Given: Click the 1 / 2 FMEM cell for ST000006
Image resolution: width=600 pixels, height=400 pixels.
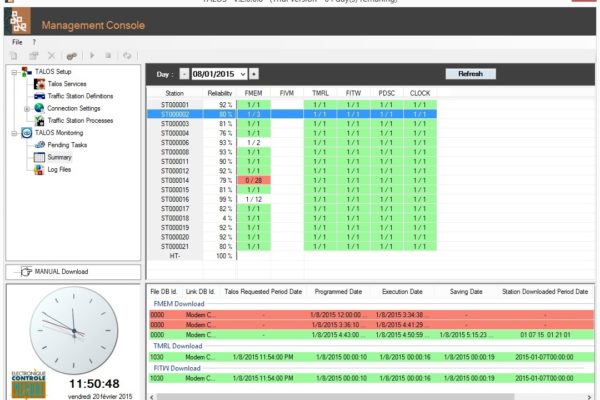Looking at the screenshot, I should point(253,143).
